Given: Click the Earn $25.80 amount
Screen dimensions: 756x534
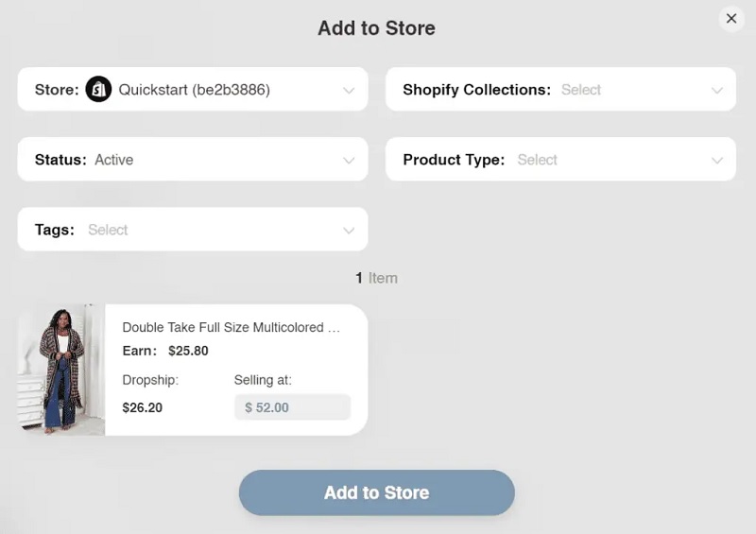Looking at the screenshot, I should 188,351.
